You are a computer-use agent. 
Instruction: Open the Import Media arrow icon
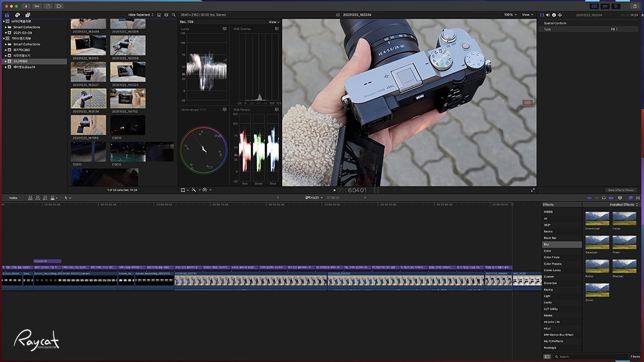[26, 6]
